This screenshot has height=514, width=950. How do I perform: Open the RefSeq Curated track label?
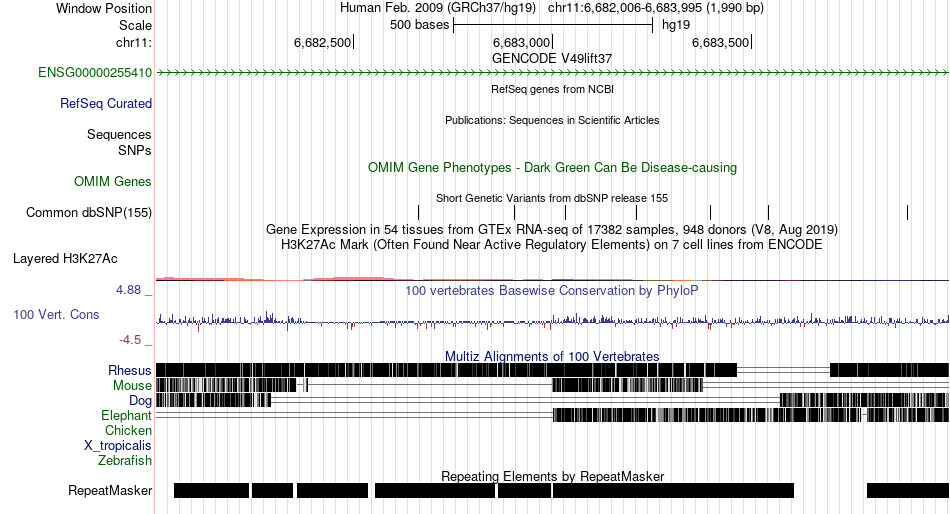106,104
